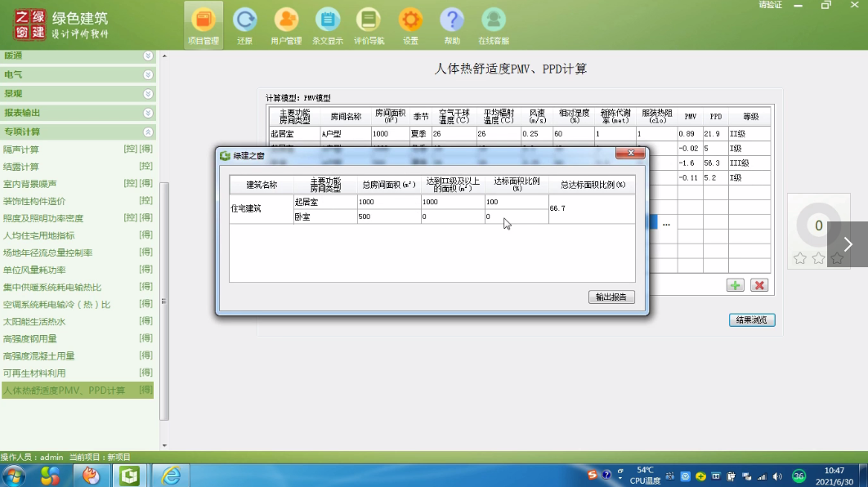868x487 pixels.
Task: Open 设置 gear settings
Action: [410, 25]
